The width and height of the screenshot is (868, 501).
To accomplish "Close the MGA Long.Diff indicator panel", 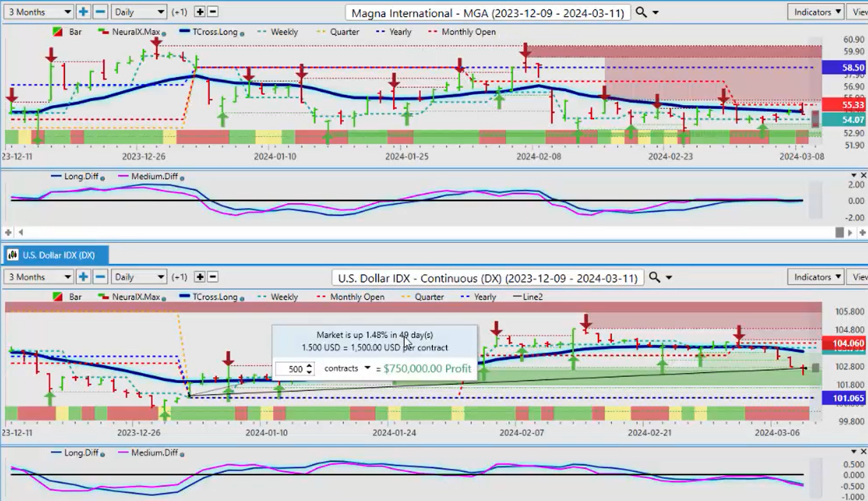I will (863, 176).
